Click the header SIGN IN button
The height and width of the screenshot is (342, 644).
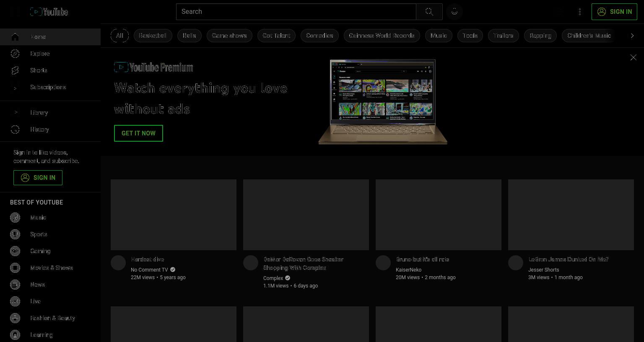point(614,12)
